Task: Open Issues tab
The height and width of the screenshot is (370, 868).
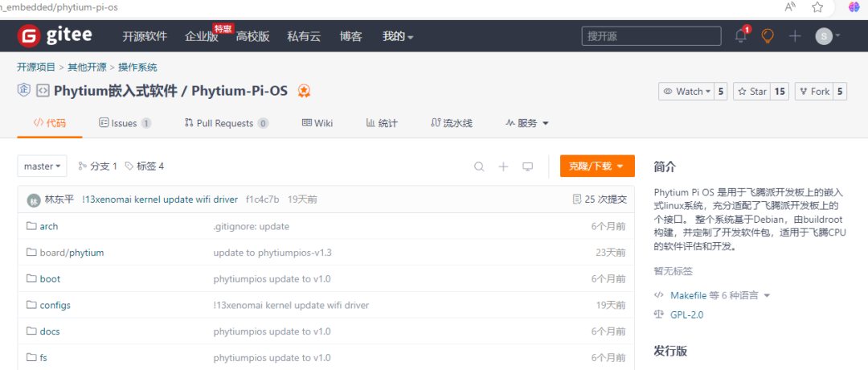Action: pos(125,123)
